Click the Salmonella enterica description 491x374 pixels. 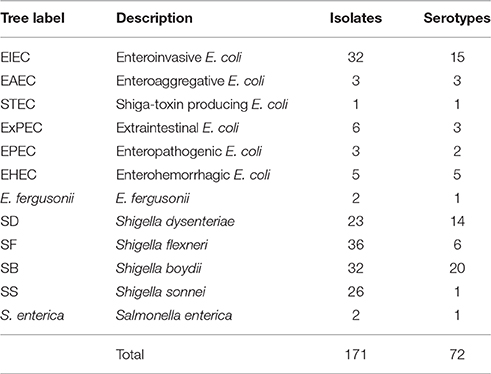pos(174,315)
